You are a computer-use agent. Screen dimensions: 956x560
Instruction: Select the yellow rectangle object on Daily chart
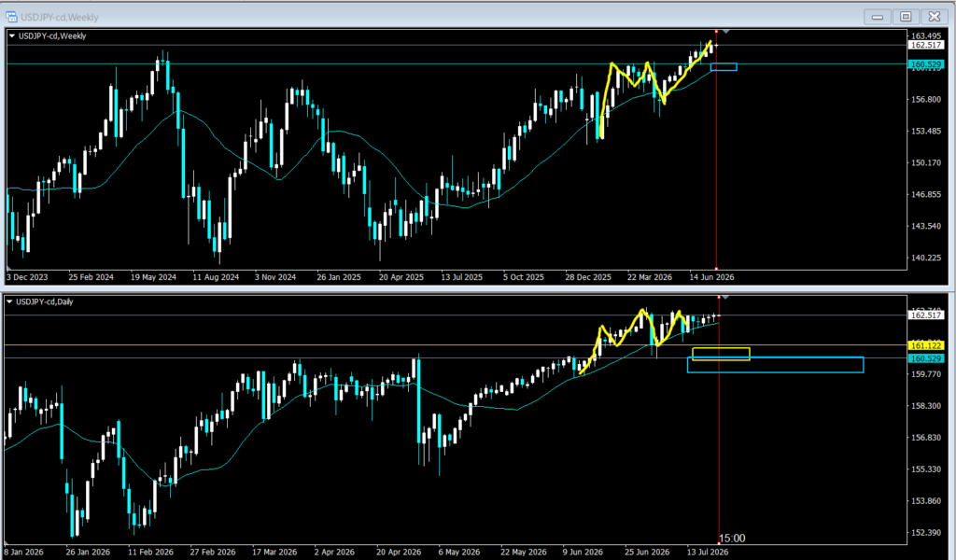click(x=721, y=354)
